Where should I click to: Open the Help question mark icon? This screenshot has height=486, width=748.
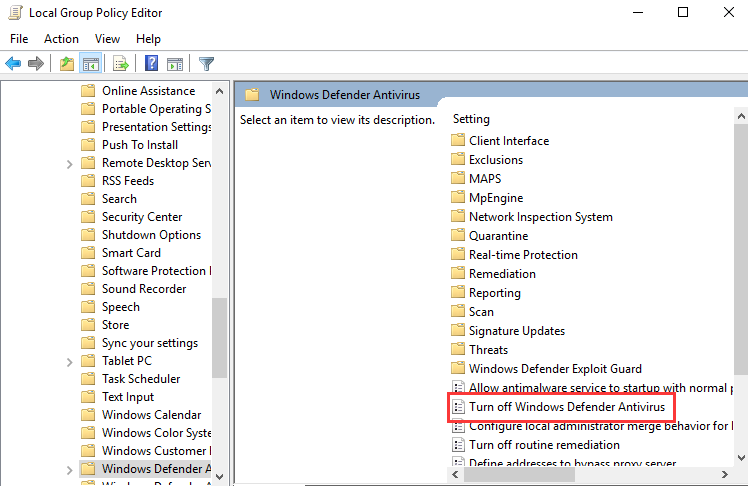pos(151,63)
